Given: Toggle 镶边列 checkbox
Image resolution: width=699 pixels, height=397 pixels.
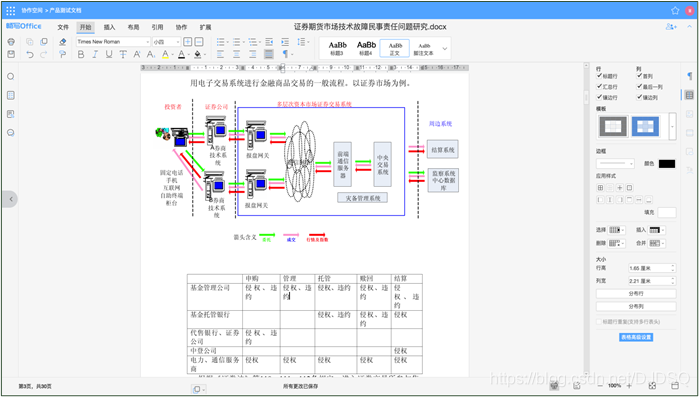Looking at the screenshot, I should [639, 97].
